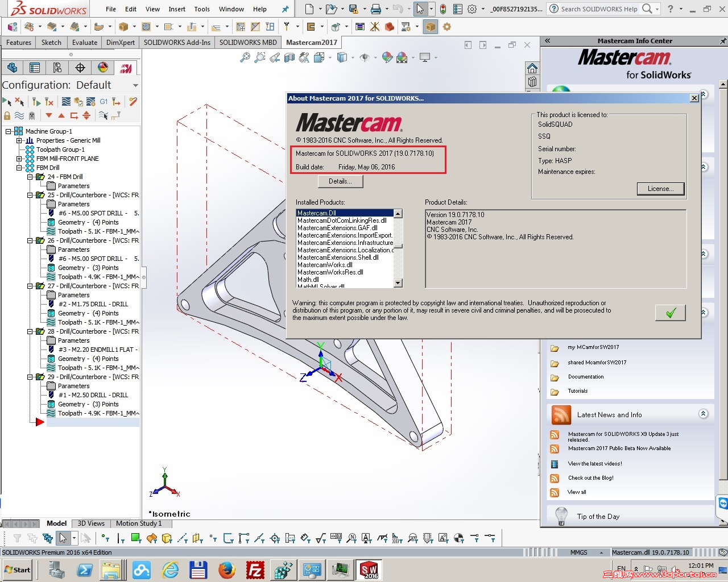
Task: Toggle Section View in the viewport toolbar
Action: (289, 57)
